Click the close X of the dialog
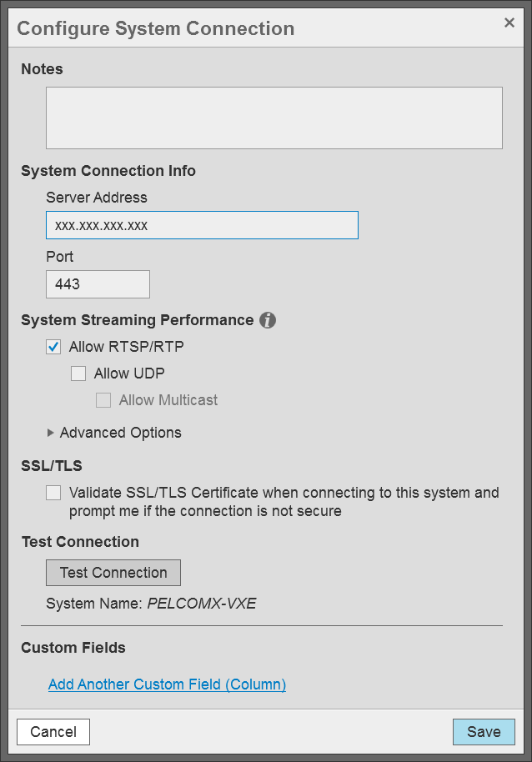532x762 pixels. click(x=509, y=23)
